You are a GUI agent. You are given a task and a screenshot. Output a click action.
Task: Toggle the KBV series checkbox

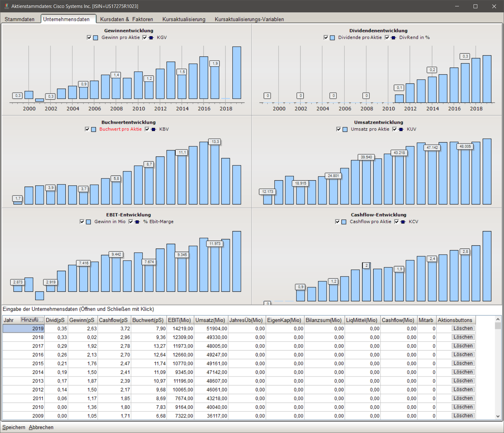point(147,129)
